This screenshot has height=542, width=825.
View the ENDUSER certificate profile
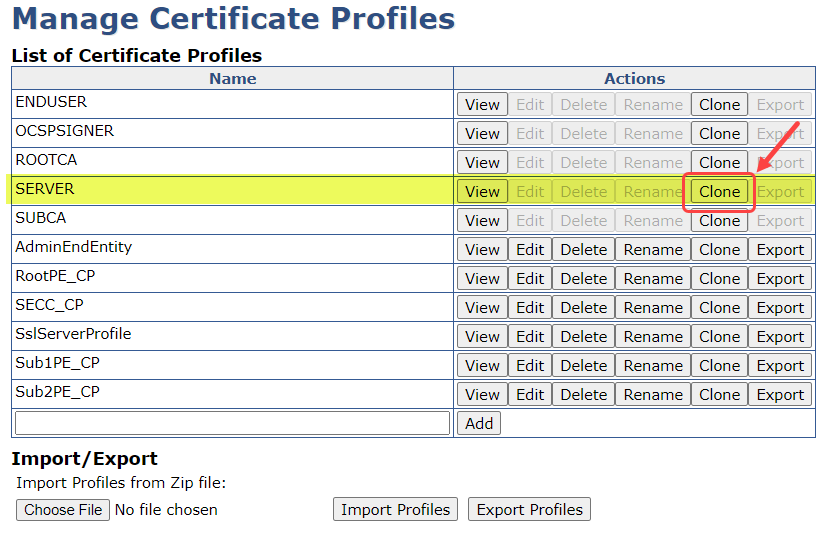pos(482,105)
